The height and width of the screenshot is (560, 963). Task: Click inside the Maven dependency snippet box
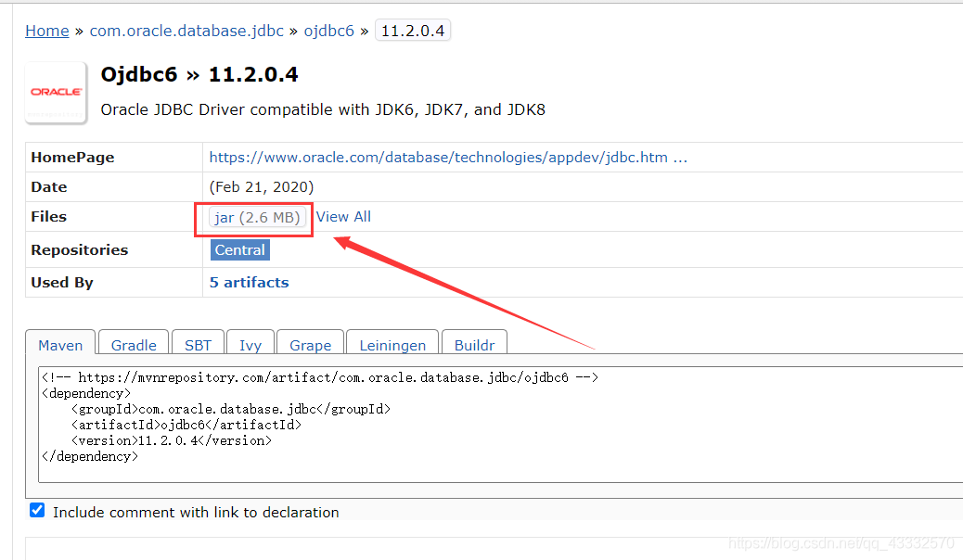tap(501, 425)
